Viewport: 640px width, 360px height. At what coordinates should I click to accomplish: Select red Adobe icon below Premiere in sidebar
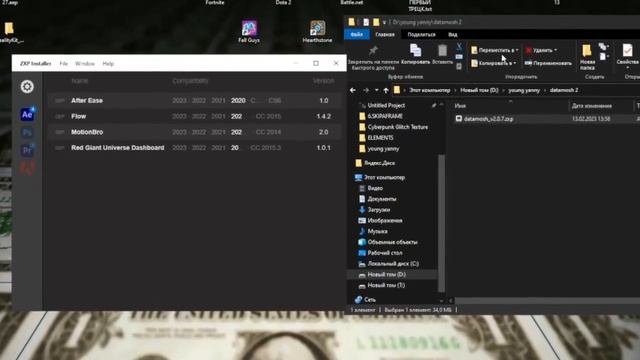(x=27, y=168)
